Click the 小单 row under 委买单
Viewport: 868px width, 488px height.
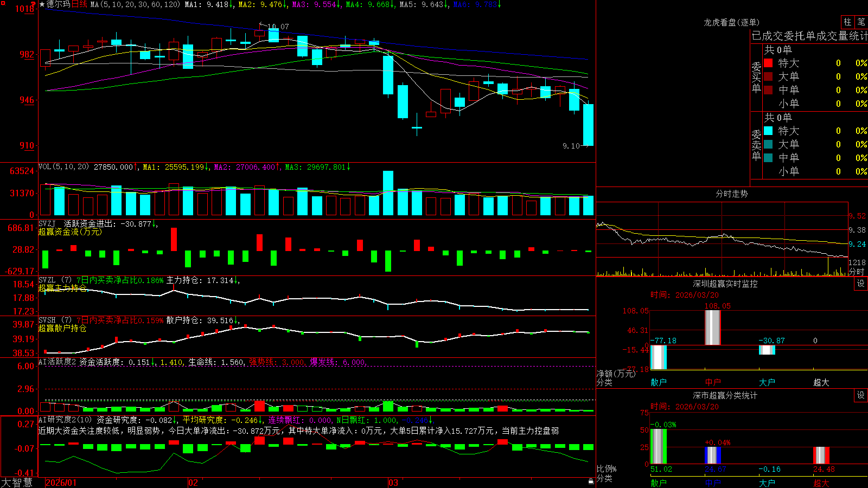tap(815, 104)
